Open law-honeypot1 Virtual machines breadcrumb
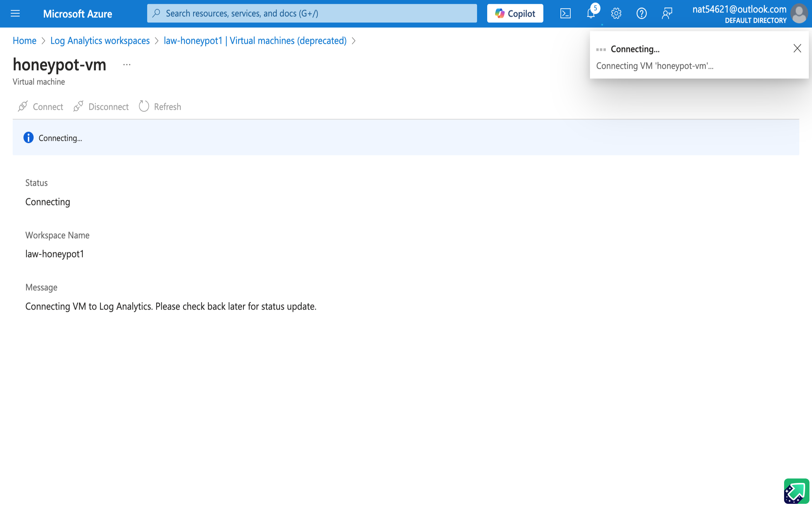Screen dimensions: 812x507 [255, 41]
